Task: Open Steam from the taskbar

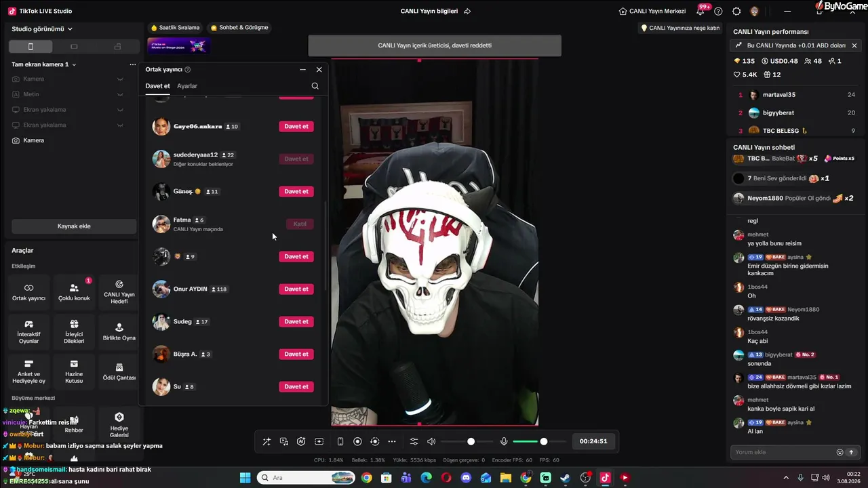Action: point(565,478)
